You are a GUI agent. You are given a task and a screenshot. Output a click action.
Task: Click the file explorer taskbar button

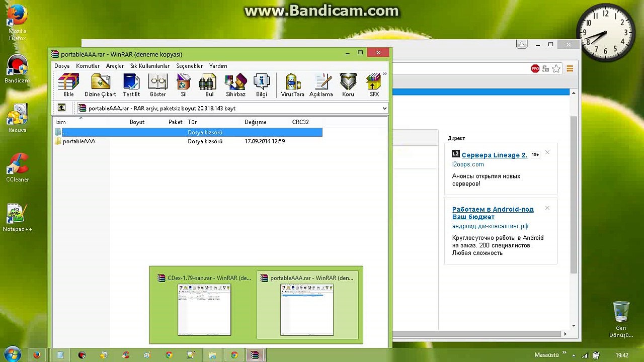[x=212, y=355]
